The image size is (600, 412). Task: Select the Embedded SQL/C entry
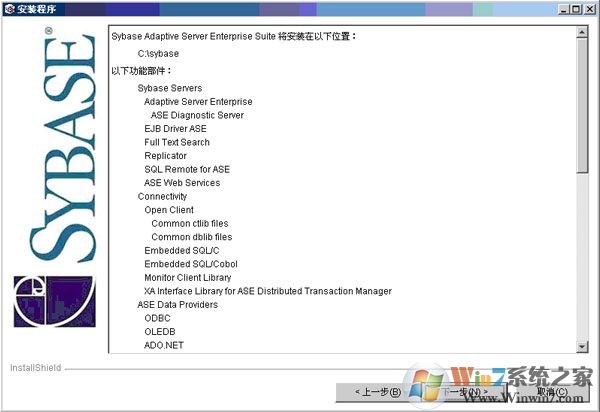pos(182,251)
